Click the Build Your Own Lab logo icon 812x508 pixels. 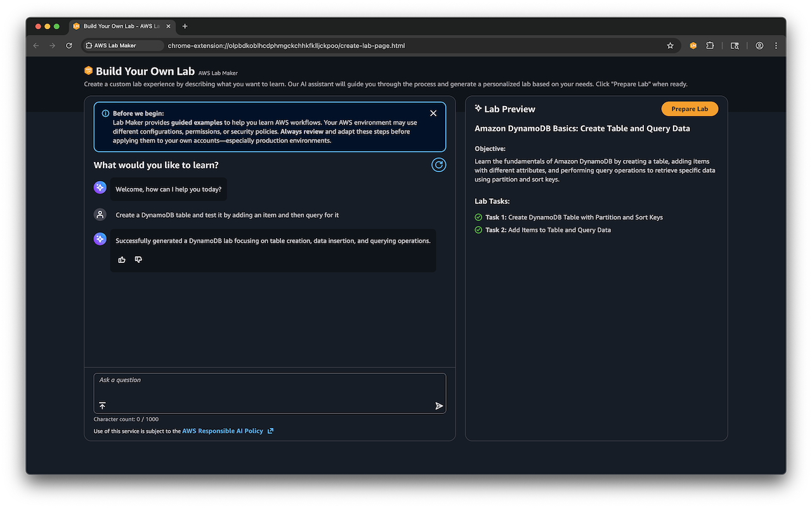point(88,71)
